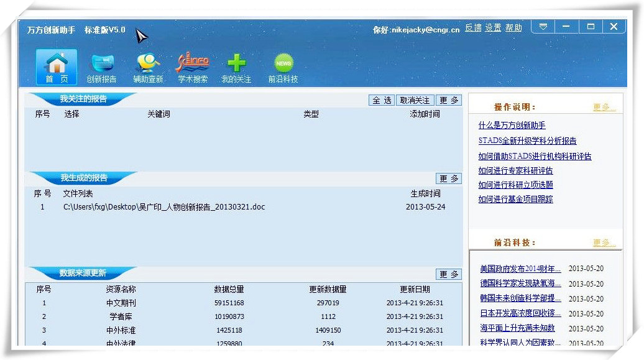Screen dimensions: 644x360
Task: Open the 创新报告 toolbar icon
Action: [101, 68]
